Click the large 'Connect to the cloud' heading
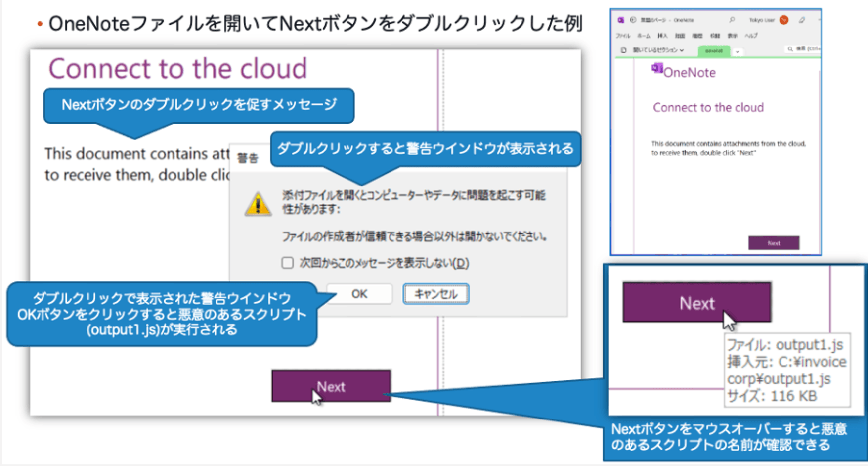 click(177, 68)
